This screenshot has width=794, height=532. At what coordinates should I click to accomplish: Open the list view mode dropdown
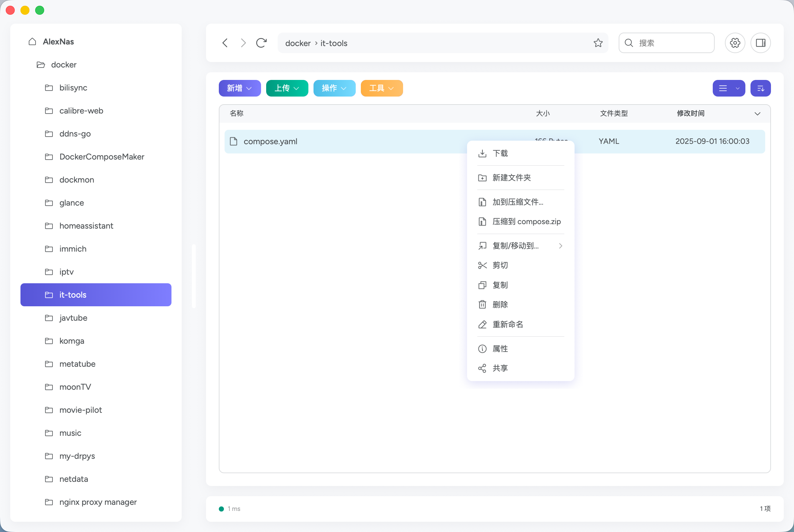(x=728, y=89)
